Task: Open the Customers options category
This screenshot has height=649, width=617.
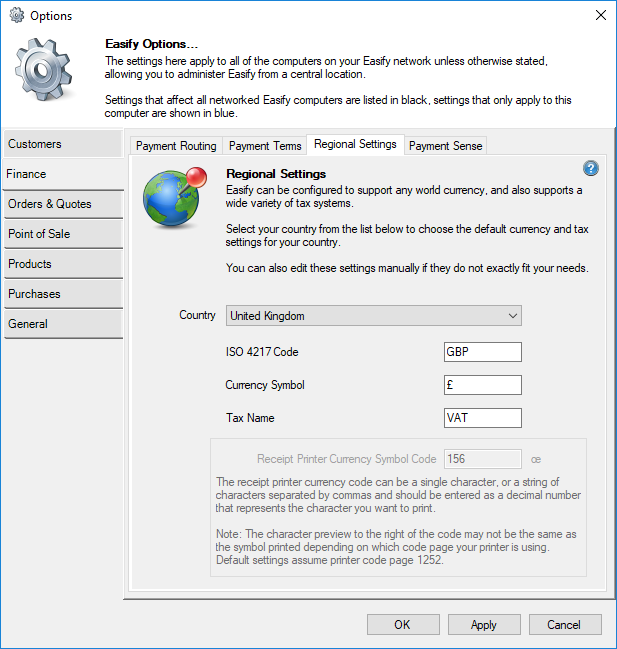Action: [x=62, y=144]
